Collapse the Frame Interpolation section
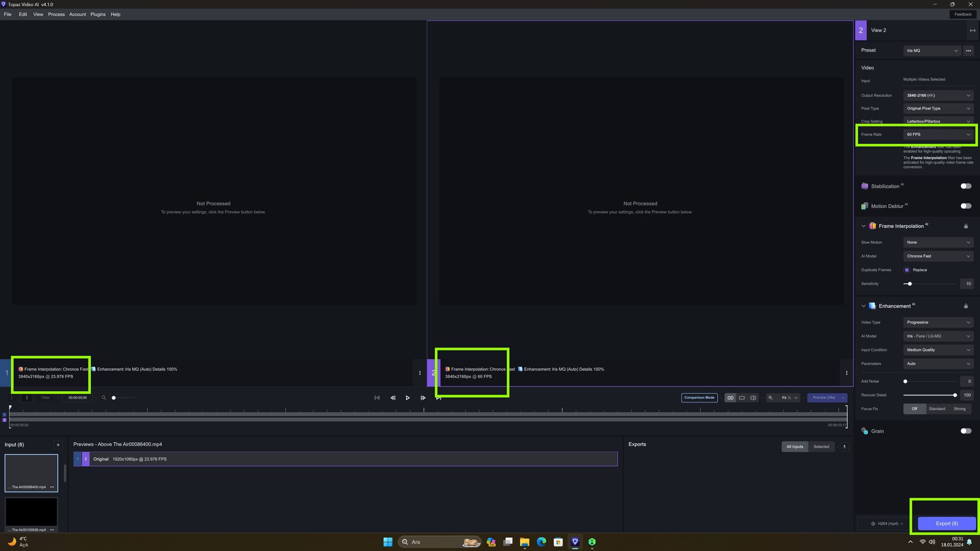The image size is (980, 551). 864,226
